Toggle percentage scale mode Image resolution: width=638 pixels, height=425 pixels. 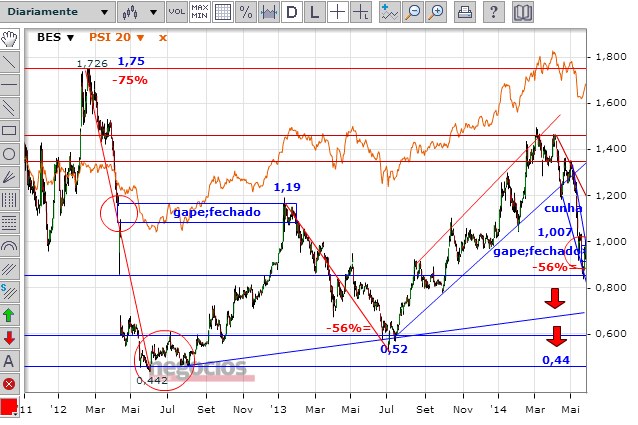[246, 12]
